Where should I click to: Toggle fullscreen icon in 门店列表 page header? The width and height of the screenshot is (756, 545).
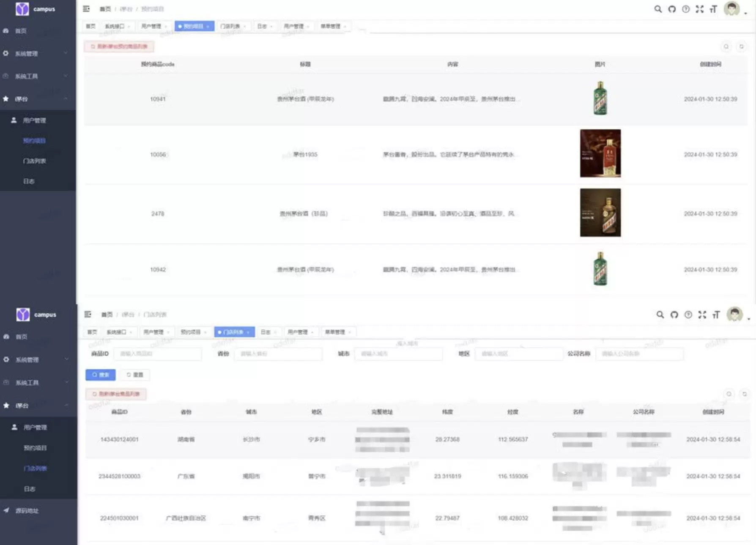pyautogui.click(x=702, y=315)
